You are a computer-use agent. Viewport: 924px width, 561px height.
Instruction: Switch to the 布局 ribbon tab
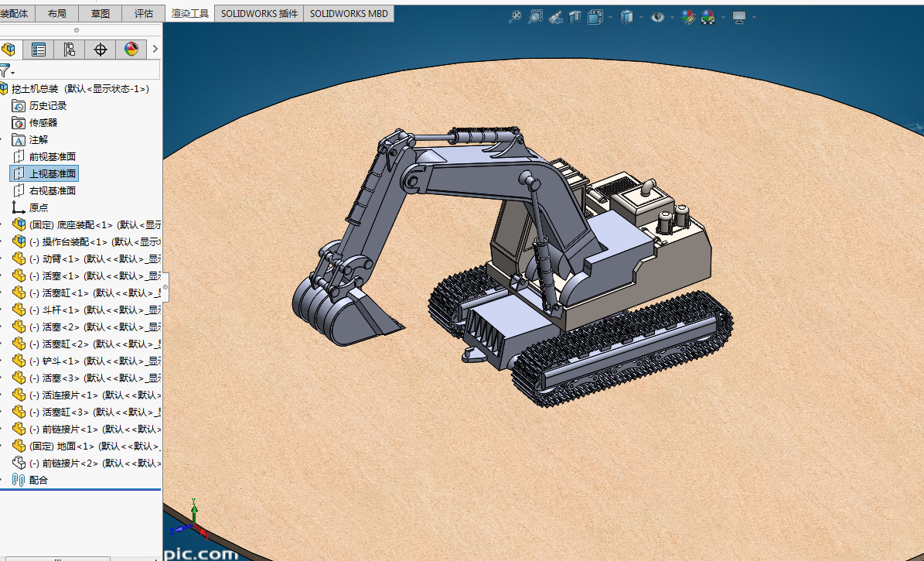click(x=57, y=14)
